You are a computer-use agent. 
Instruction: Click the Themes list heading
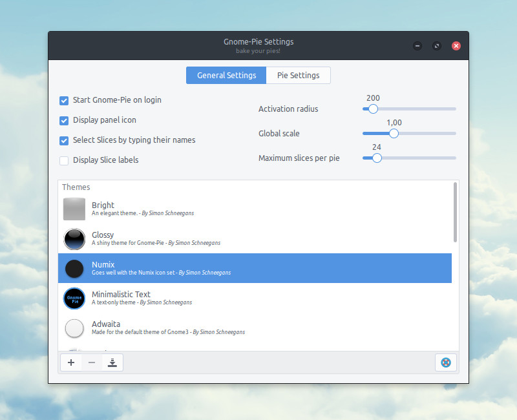(x=76, y=187)
